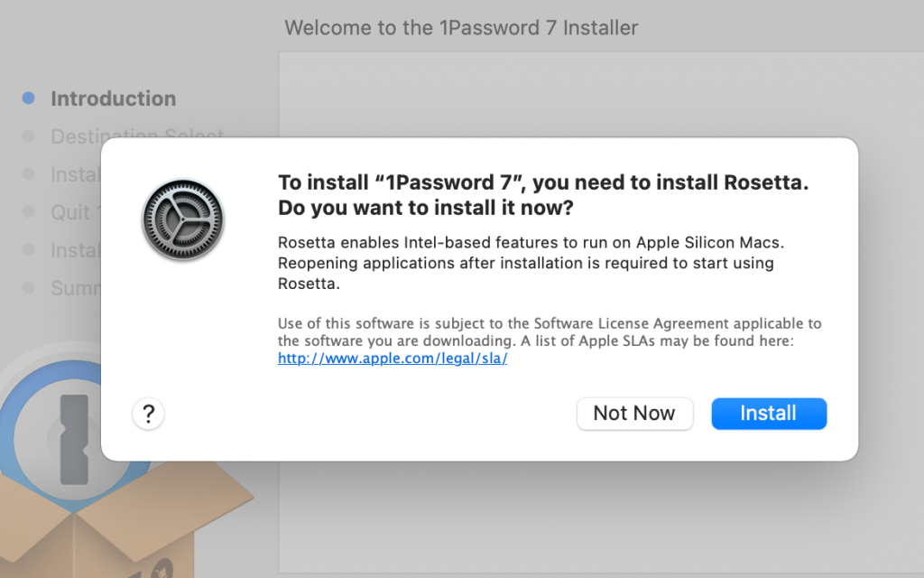Viewport: 924px width, 578px height.
Task: Click the System Preferences gear icon
Action: click(183, 220)
